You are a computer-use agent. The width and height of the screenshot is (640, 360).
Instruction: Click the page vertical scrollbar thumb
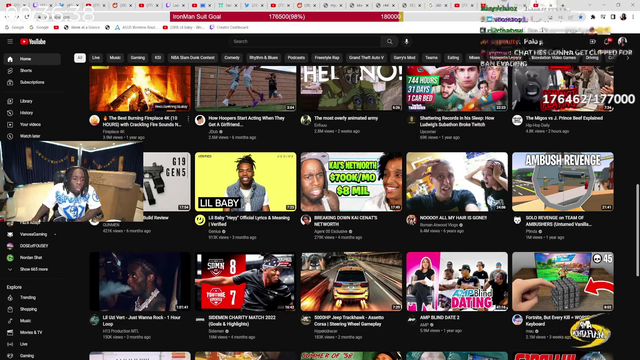point(638,231)
